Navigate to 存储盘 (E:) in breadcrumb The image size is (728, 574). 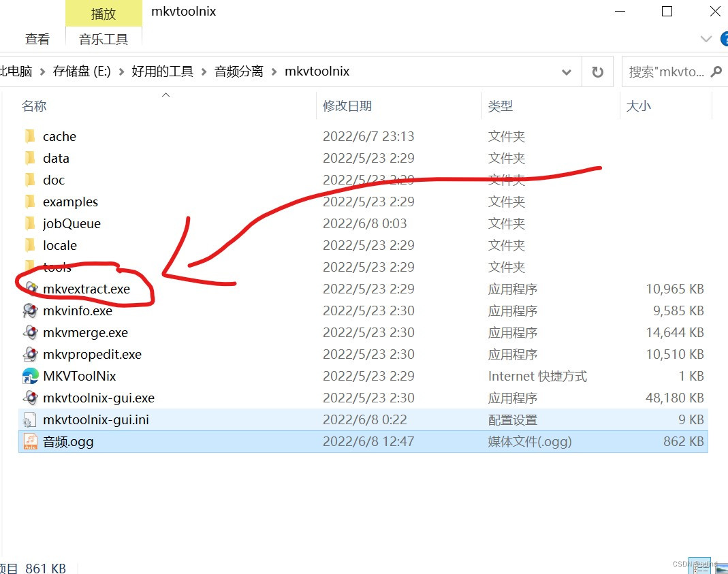coord(82,71)
